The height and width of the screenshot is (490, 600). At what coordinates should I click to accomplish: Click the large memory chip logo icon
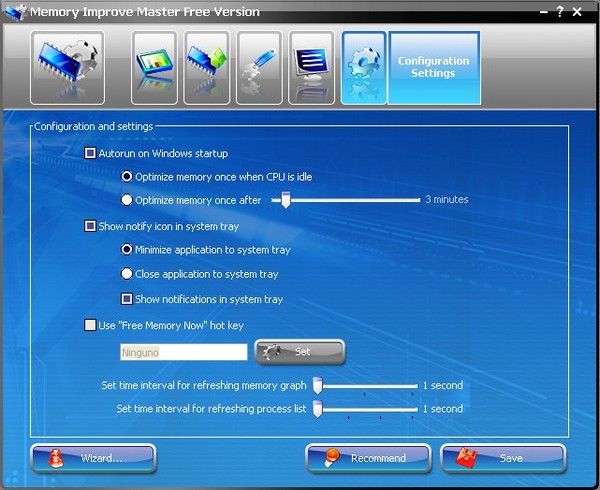67,68
